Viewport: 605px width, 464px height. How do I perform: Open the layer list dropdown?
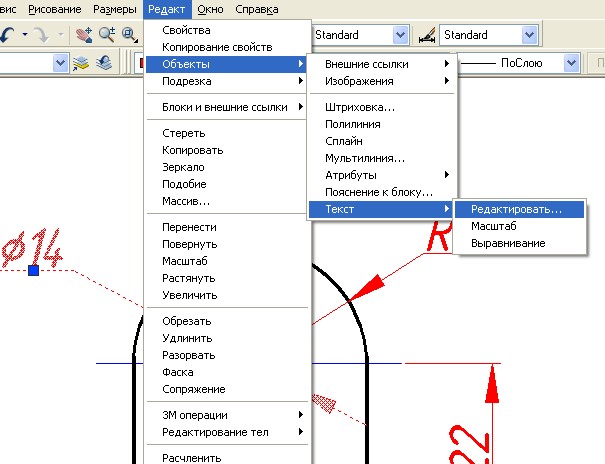pyautogui.click(x=60, y=63)
